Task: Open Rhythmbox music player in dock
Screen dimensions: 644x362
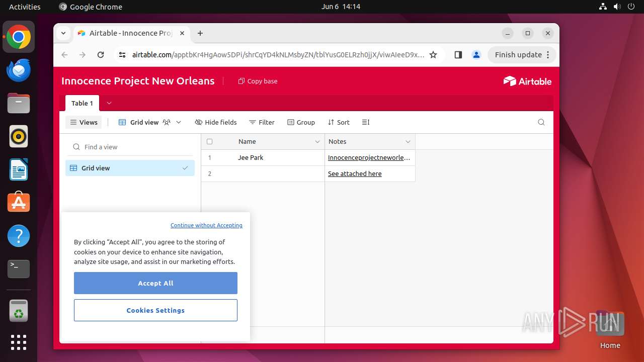Action: [x=19, y=136]
